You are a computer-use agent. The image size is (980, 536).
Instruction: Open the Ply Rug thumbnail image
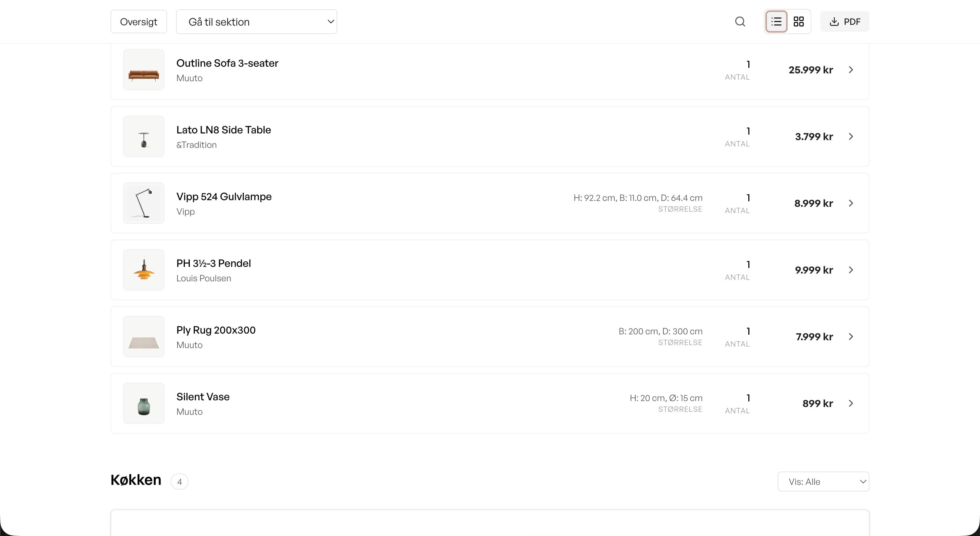tap(144, 337)
